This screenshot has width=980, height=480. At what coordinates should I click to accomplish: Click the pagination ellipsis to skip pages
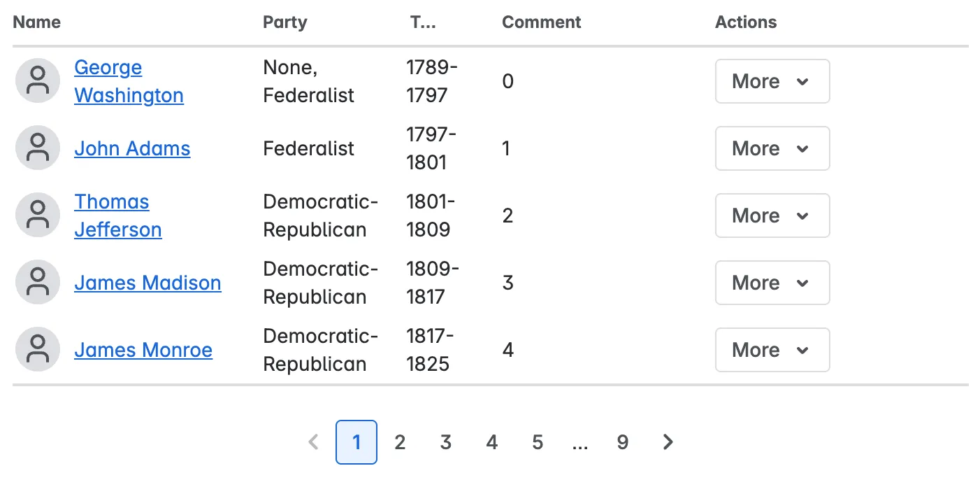point(579,442)
